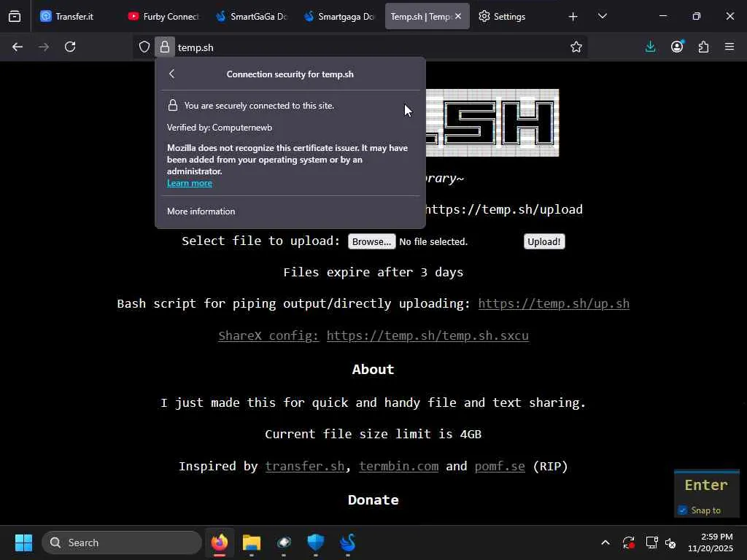Reload the current page
Viewport: 747px width, 560px height.
70,47
